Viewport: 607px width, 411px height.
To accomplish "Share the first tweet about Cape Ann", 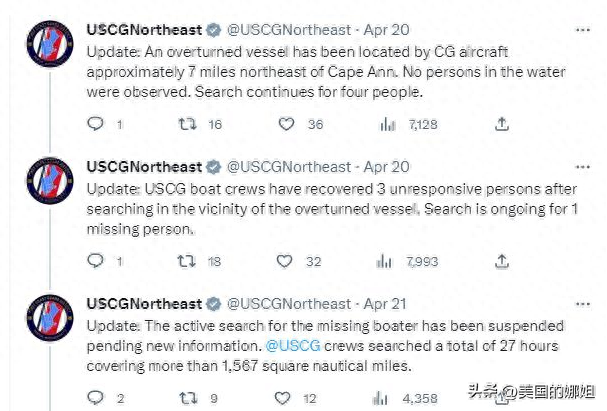I will (502, 124).
